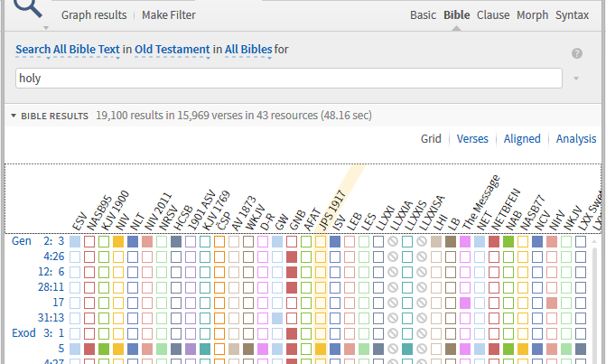Click the red NETBFEN cell for Gen 2:3

point(494,241)
